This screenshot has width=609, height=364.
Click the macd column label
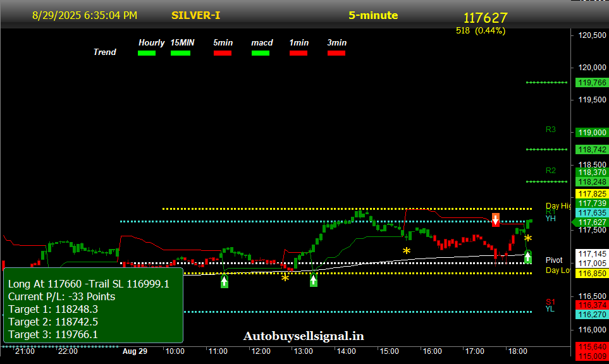point(262,43)
